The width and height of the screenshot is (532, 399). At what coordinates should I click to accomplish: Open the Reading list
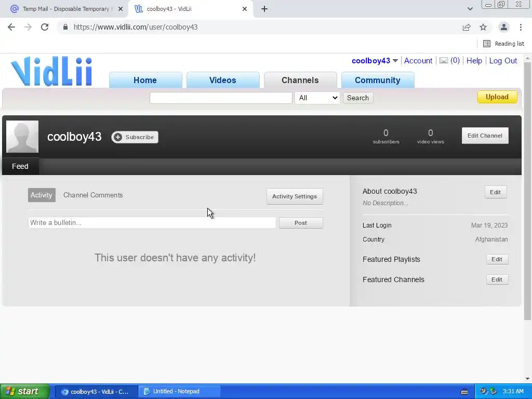pos(503,44)
